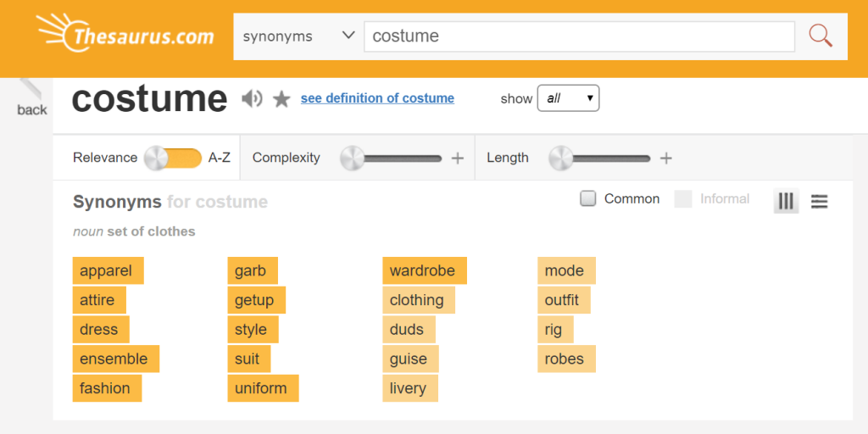
Task: Click the Length slider handle
Action: 560,158
